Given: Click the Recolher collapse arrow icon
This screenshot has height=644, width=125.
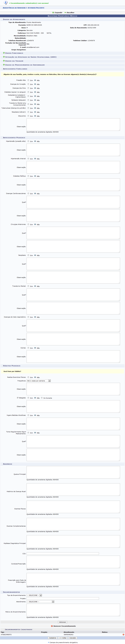Looking at the screenshot, I should coord(65,12).
